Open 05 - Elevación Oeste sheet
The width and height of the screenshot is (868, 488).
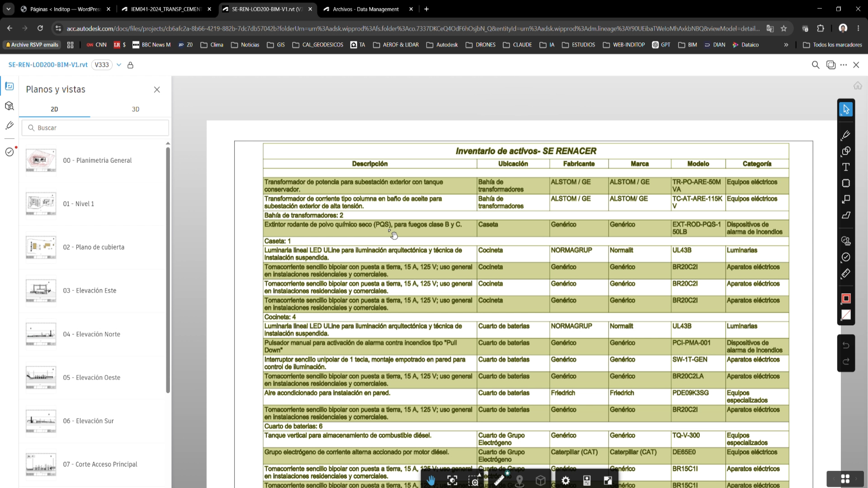pos(93,378)
